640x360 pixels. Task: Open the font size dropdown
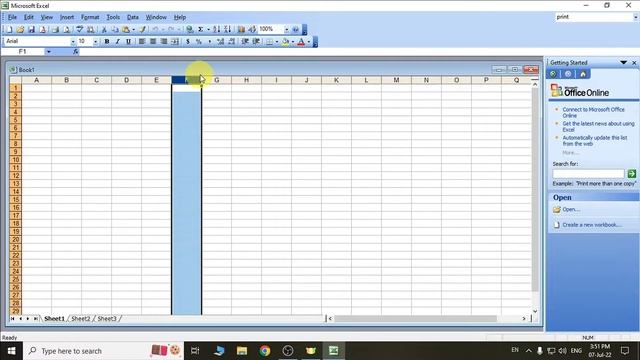click(x=95, y=41)
